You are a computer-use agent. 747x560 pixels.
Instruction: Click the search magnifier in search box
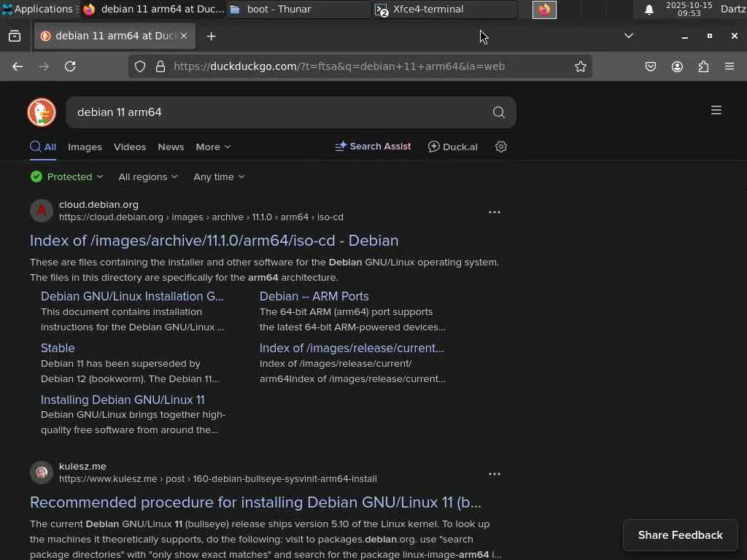(499, 112)
